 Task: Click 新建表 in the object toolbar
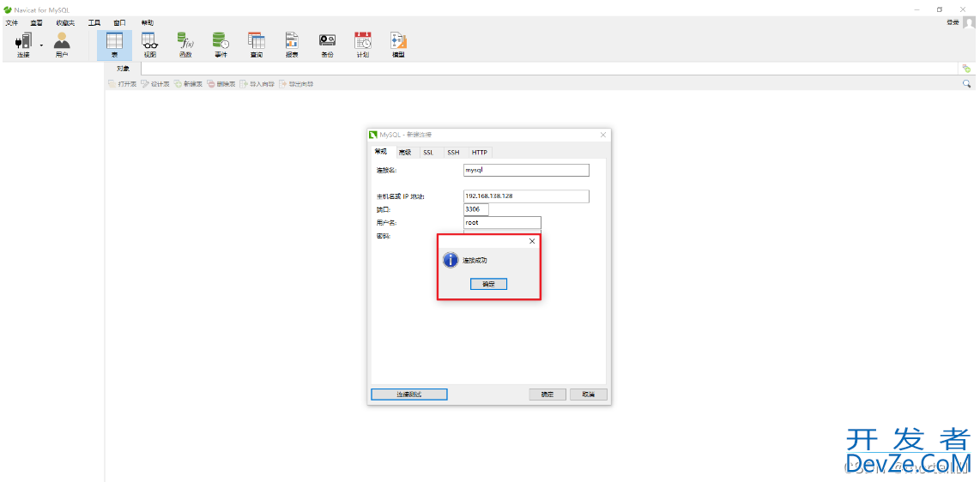188,84
